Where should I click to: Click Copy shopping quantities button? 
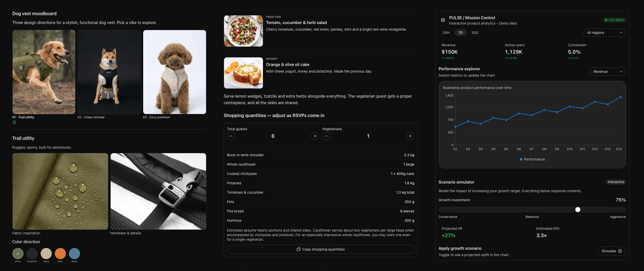(x=320, y=249)
